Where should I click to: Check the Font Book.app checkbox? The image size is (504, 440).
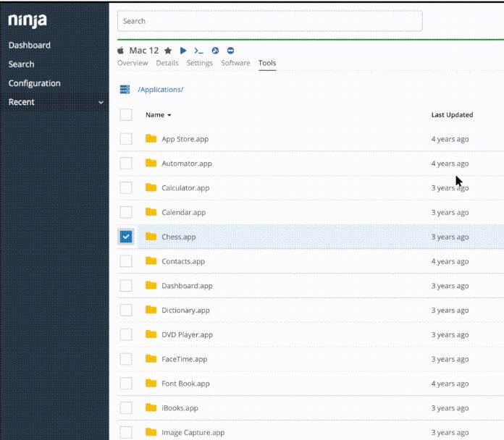[126, 384]
